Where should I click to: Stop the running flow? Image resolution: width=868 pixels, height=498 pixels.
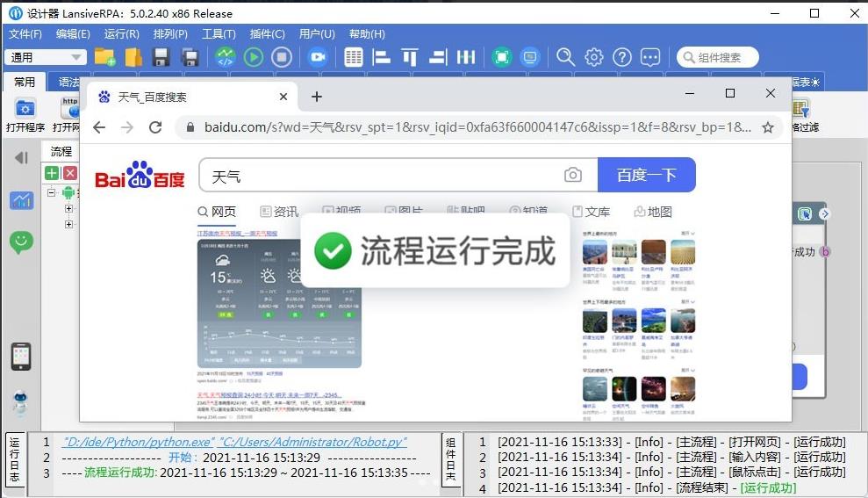(x=282, y=57)
